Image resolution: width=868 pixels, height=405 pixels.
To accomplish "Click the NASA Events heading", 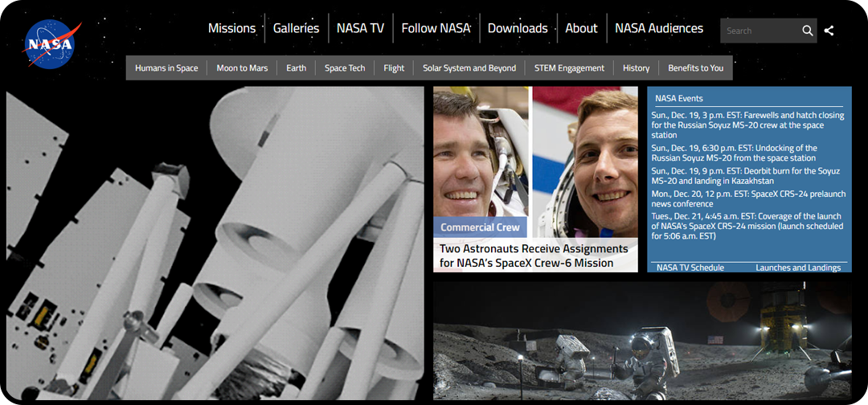I will (x=678, y=99).
